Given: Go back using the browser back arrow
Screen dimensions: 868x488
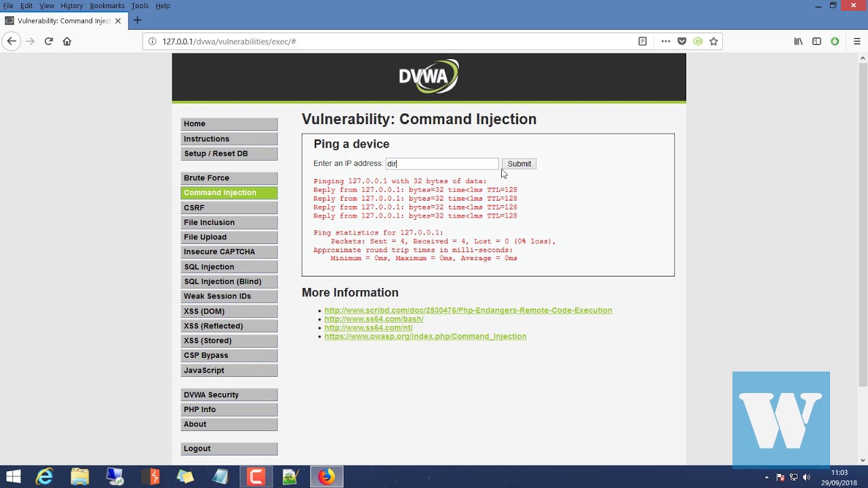Looking at the screenshot, I should (12, 41).
